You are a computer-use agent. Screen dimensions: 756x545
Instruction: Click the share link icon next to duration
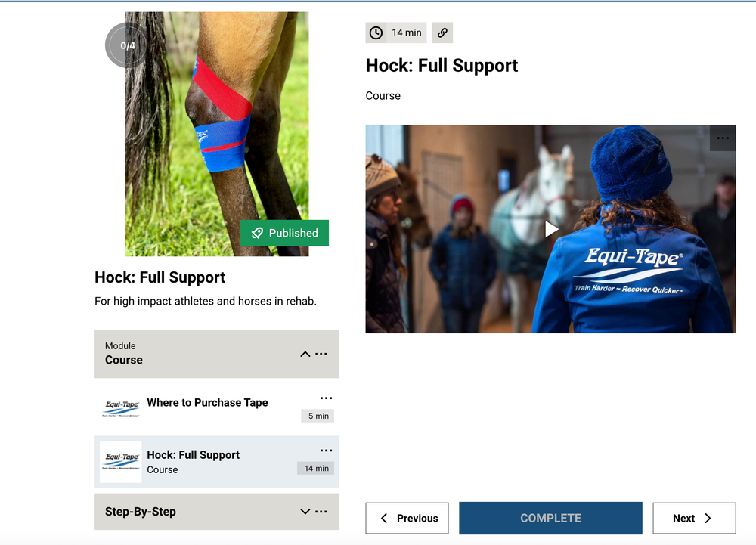point(442,33)
